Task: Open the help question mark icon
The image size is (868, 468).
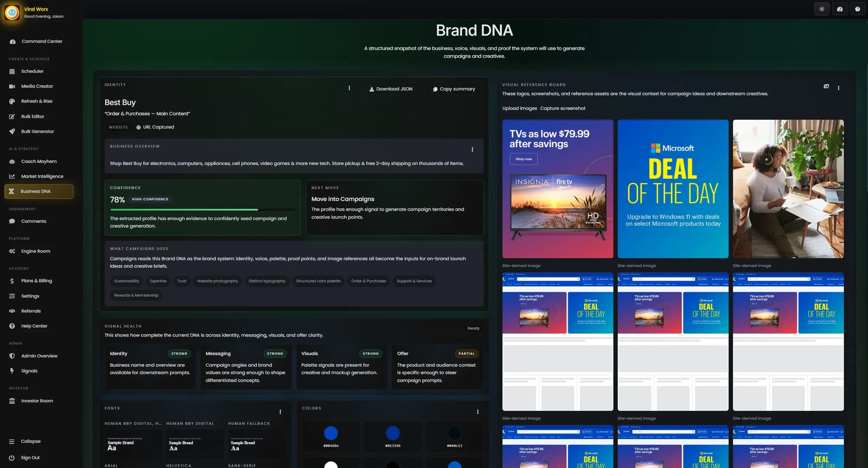Action: point(857,9)
